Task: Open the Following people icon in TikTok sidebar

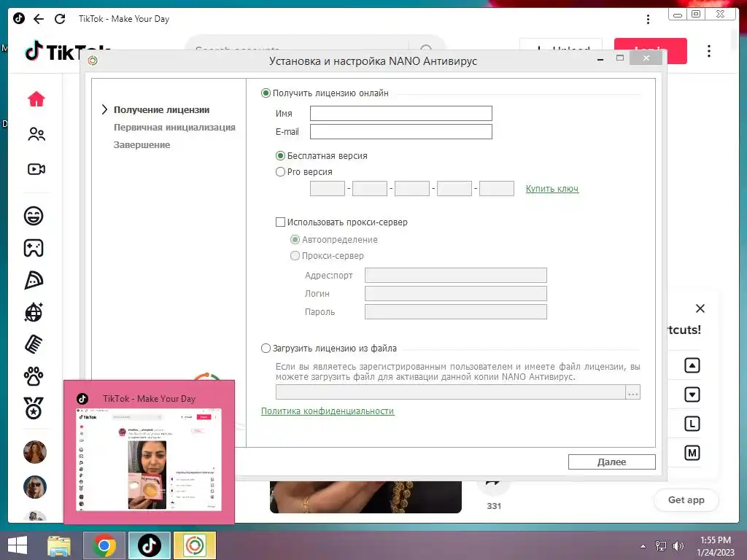Action: [36, 134]
